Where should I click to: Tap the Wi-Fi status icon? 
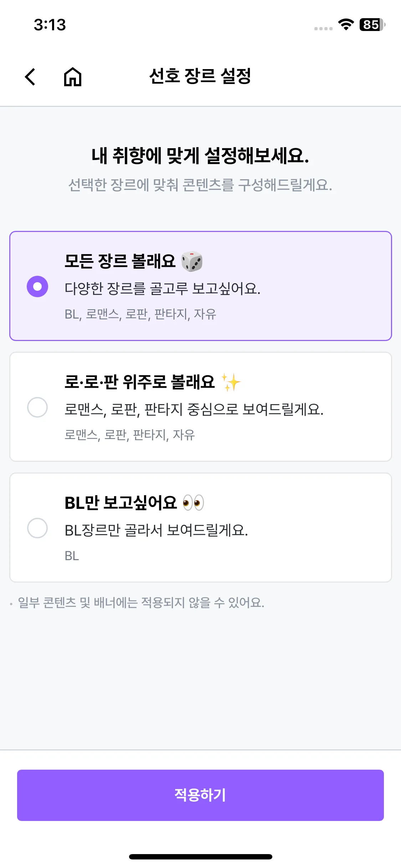[346, 25]
